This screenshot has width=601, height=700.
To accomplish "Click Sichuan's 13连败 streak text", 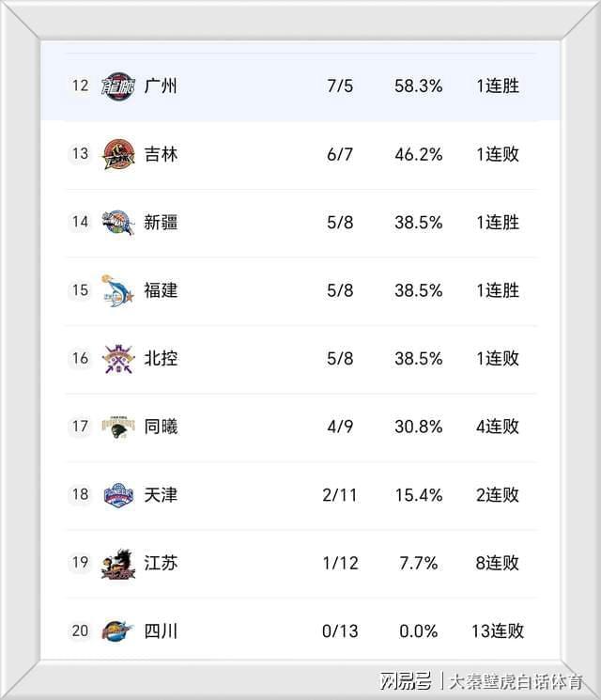I will click(x=498, y=630).
